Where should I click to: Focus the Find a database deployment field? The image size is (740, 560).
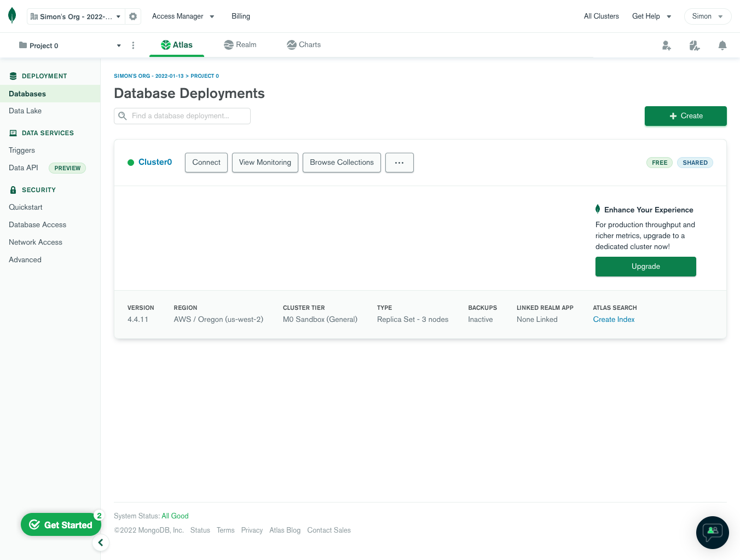pyautogui.click(x=182, y=116)
